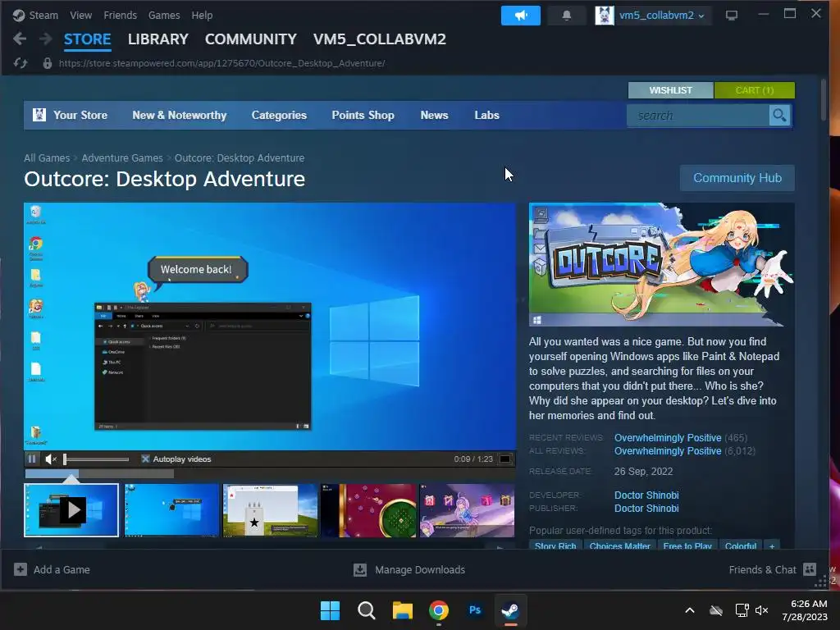The width and height of the screenshot is (840, 630).
Task: Switch to the LIBRARY tab
Action: (158, 39)
